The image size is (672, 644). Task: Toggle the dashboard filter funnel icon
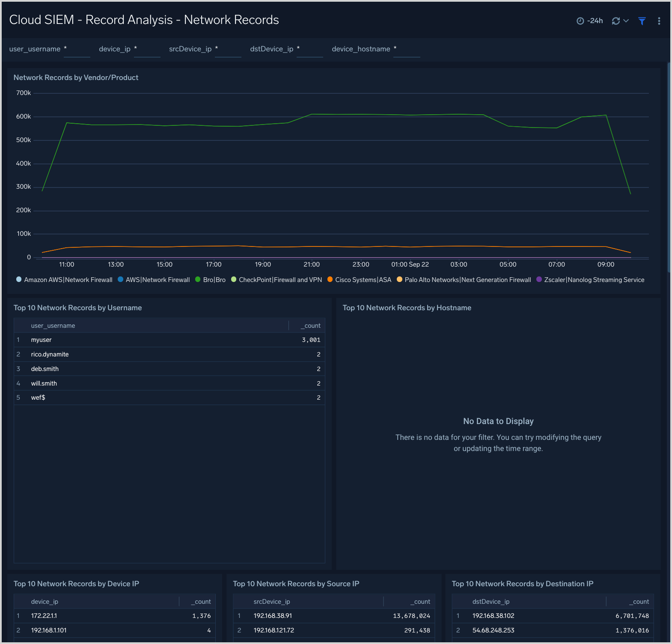pos(642,21)
